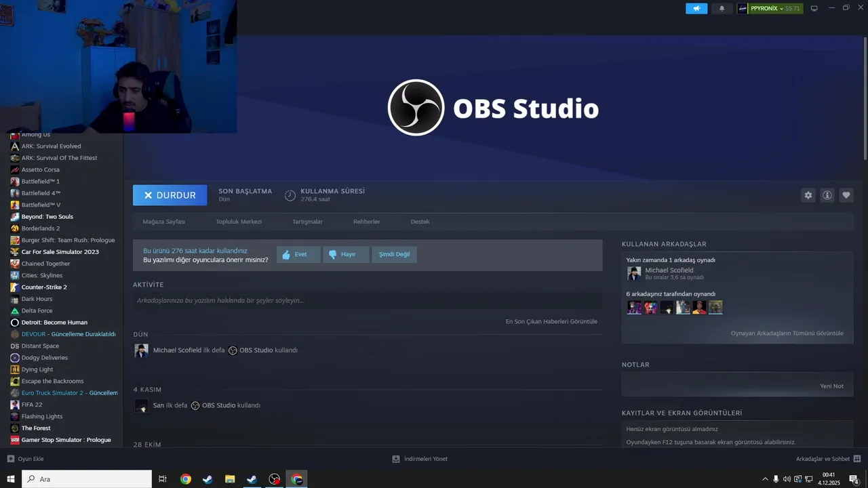Click Yeni Not to add a note

831,386
